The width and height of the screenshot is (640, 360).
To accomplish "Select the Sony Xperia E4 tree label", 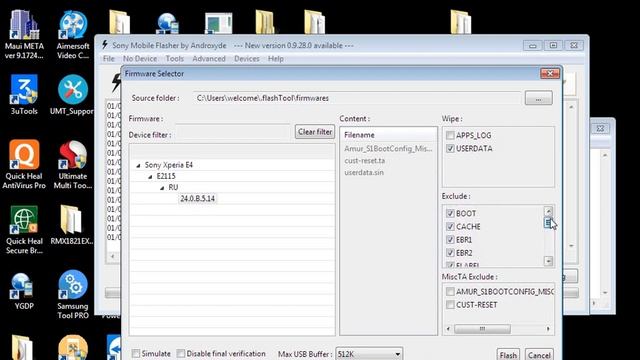I will coord(169,165).
